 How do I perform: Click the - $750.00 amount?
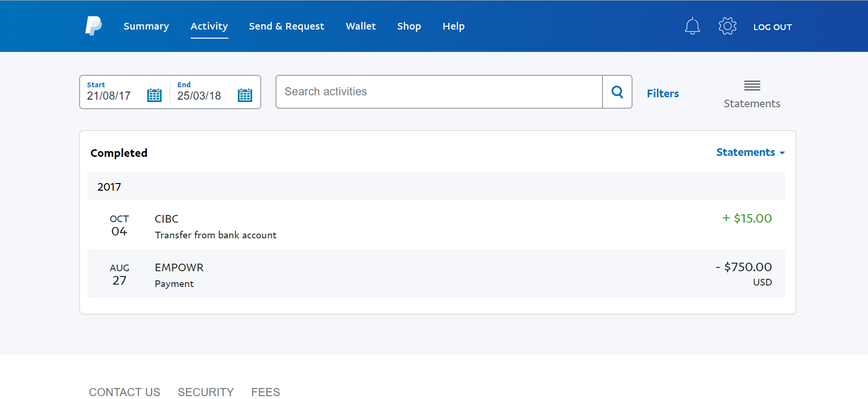(744, 267)
